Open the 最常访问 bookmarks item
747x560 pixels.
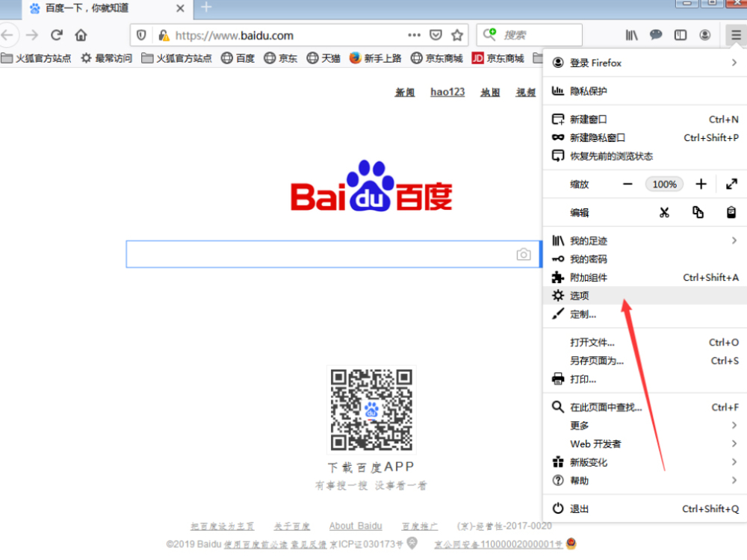pyautogui.click(x=106, y=58)
